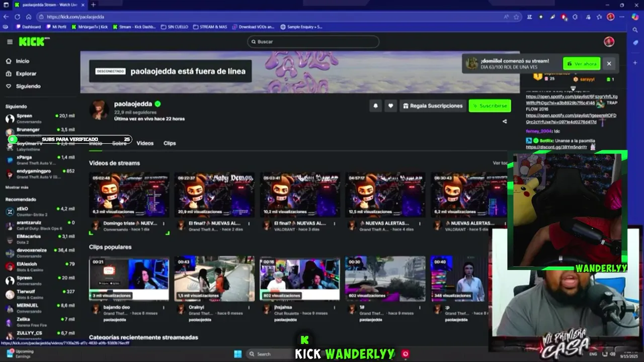Add page to favorites star icon
The height and width of the screenshot is (362, 644).
[x=516, y=17]
